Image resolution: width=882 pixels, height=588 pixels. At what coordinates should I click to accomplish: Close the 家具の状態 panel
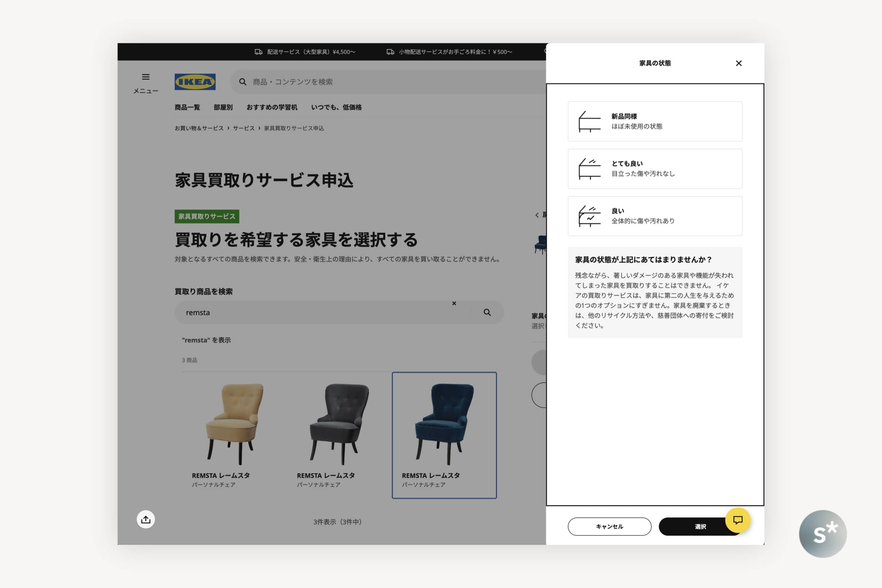pyautogui.click(x=738, y=63)
